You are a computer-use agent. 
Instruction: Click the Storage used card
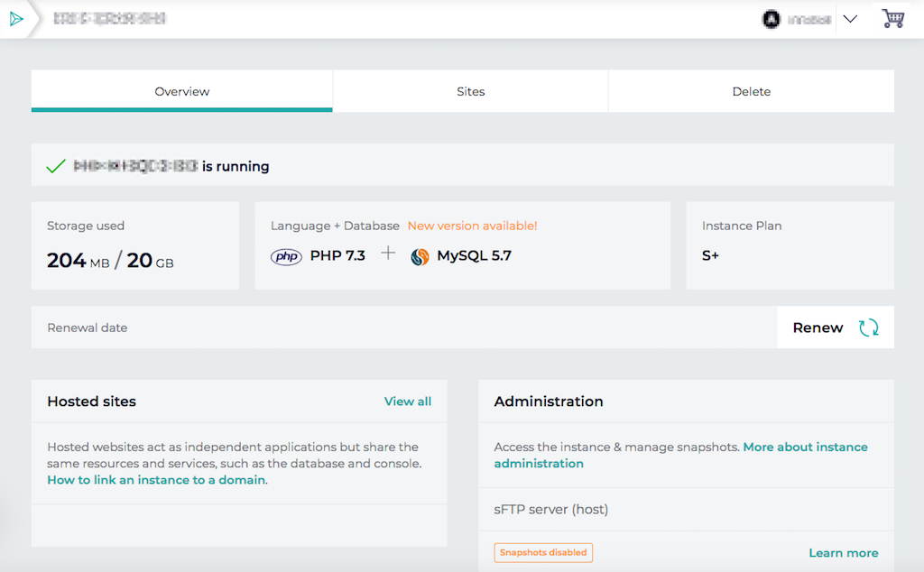coord(135,245)
